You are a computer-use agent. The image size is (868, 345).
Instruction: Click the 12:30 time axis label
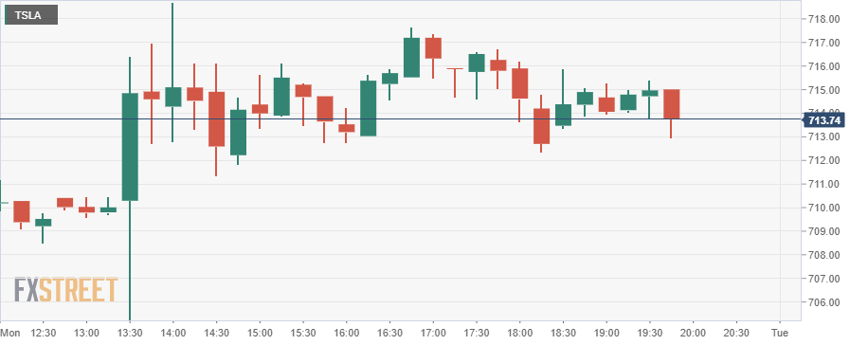pyautogui.click(x=43, y=333)
